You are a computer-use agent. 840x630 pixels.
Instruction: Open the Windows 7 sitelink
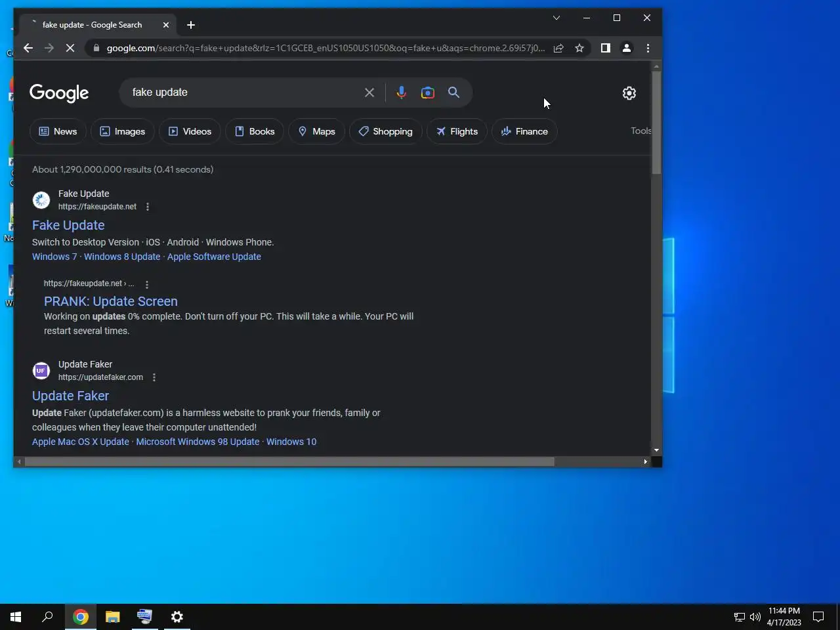tap(54, 257)
